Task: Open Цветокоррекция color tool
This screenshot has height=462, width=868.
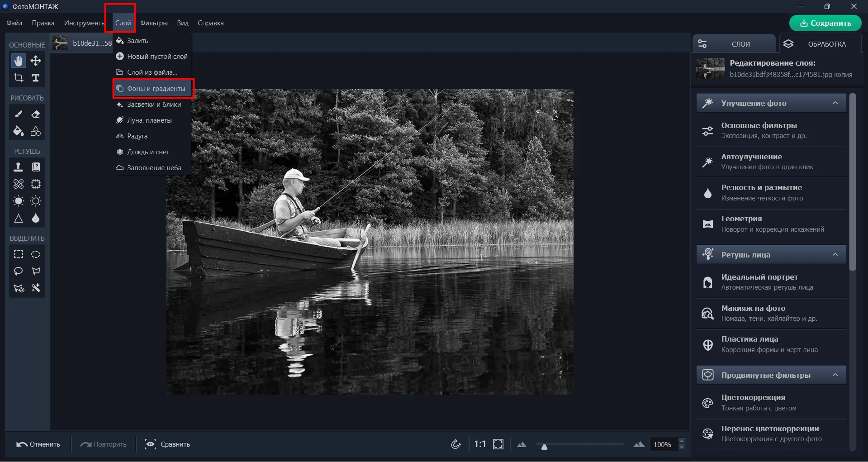Action: 771,403
